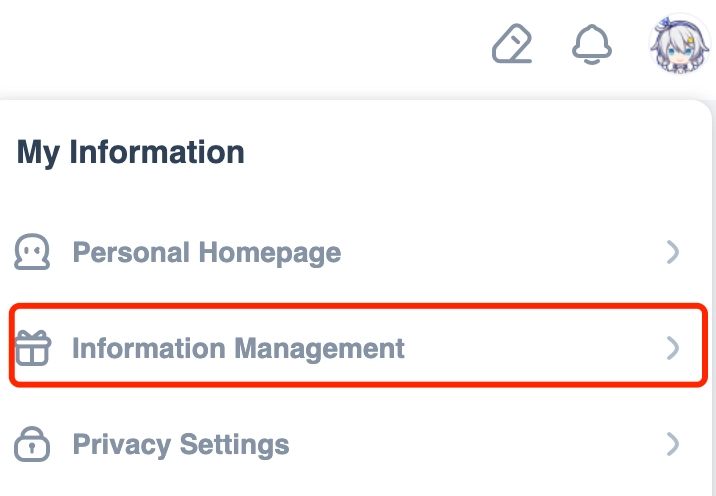Click empty panel area right of My Information
The width and height of the screenshot is (716, 496).
pos(480,153)
